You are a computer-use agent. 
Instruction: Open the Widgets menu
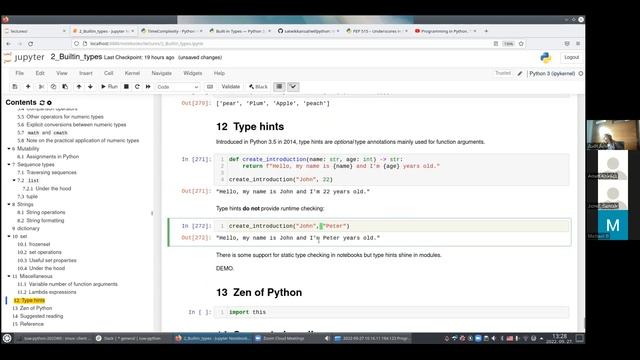[x=193, y=73]
